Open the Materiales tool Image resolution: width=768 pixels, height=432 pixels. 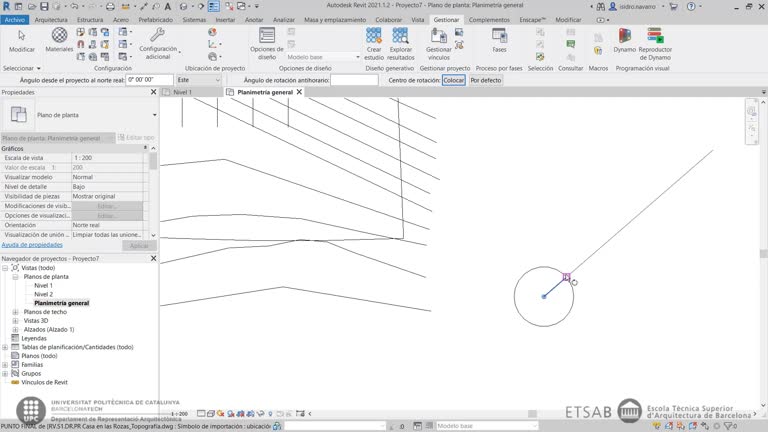(59, 40)
